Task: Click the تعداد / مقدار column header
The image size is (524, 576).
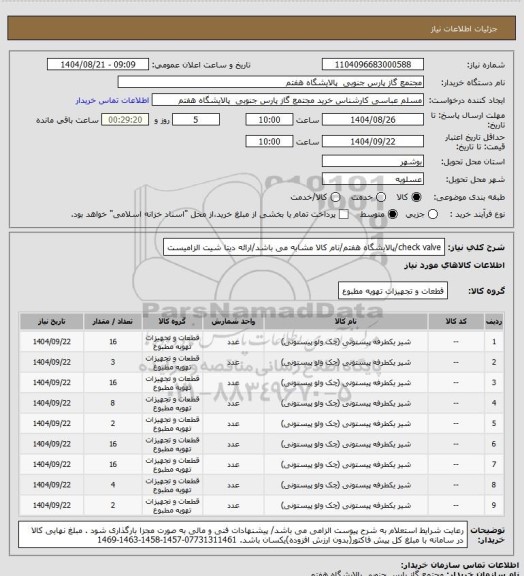Action: pos(112,321)
